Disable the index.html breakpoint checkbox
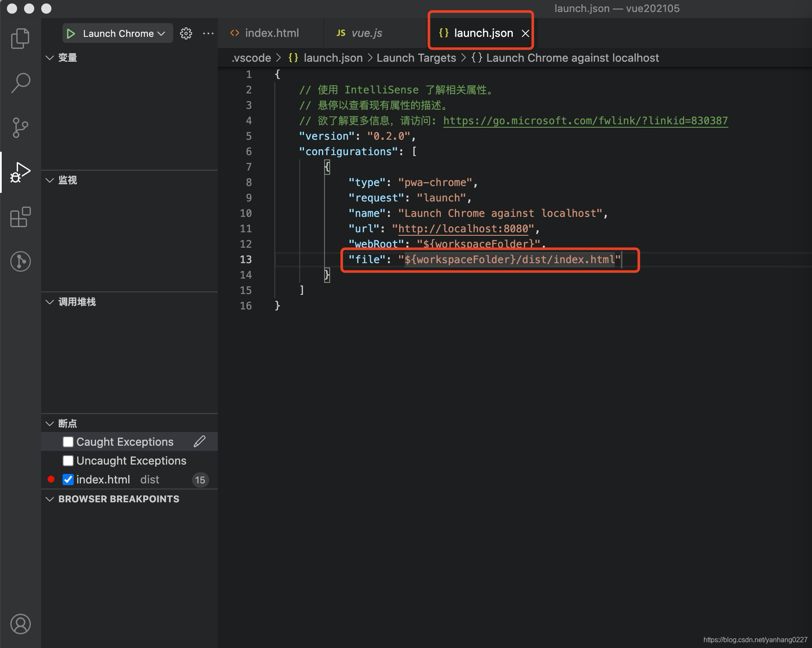This screenshot has width=812, height=648. 68,479
